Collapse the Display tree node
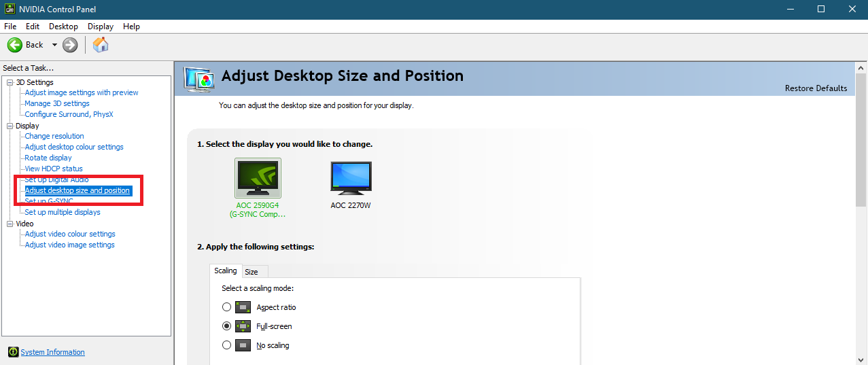 (10, 126)
